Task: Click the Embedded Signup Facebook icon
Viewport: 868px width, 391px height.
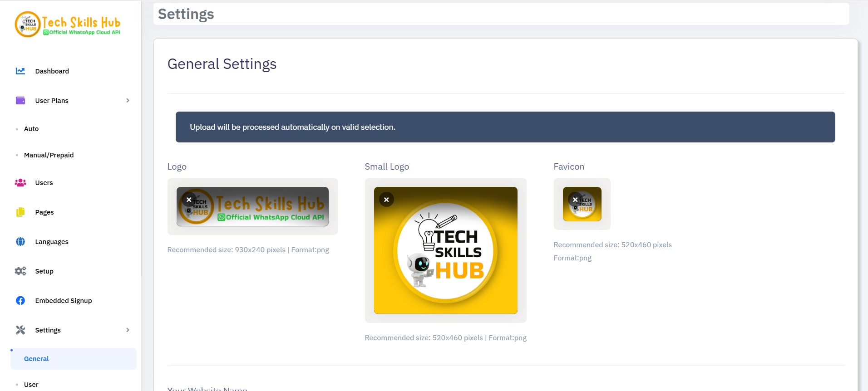Action: click(x=20, y=301)
